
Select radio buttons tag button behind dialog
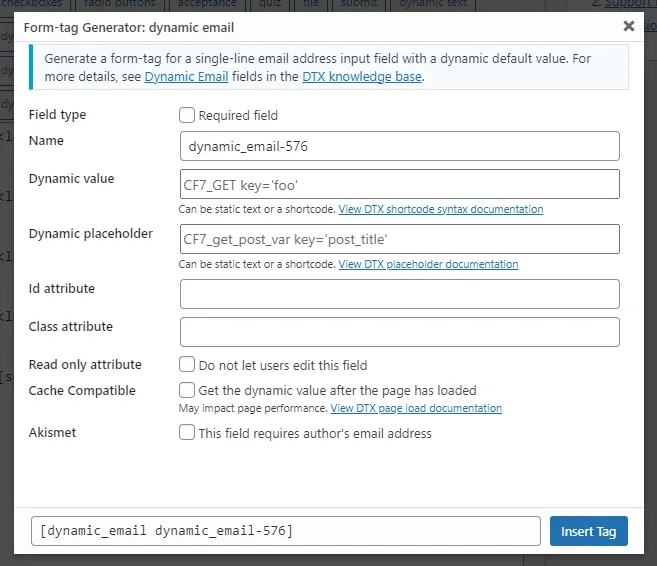[x=120, y=5]
